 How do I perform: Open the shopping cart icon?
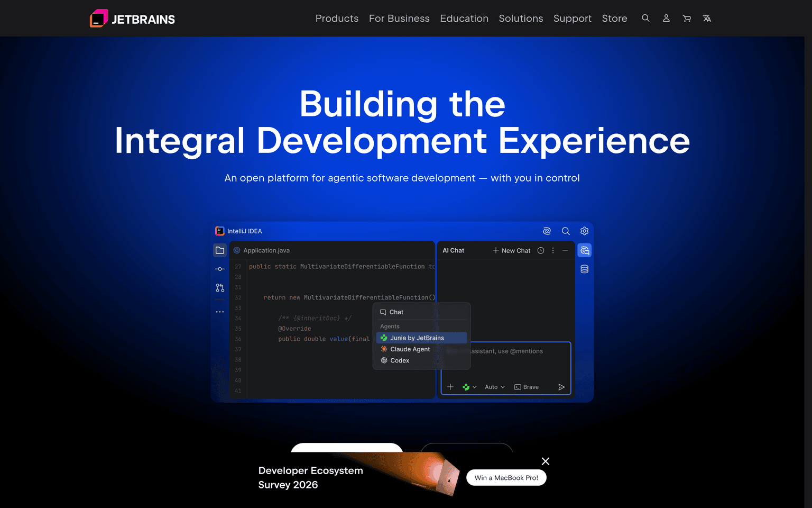tap(687, 18)
